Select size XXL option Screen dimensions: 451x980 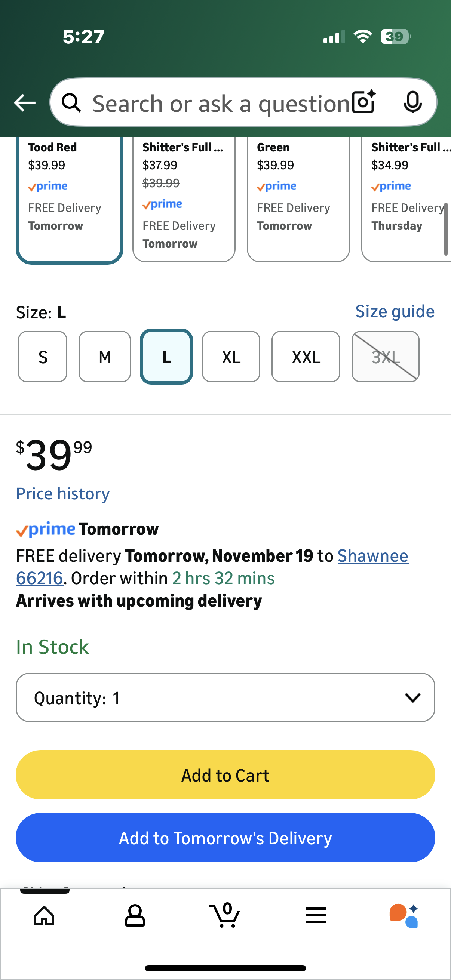pos(306,357)
